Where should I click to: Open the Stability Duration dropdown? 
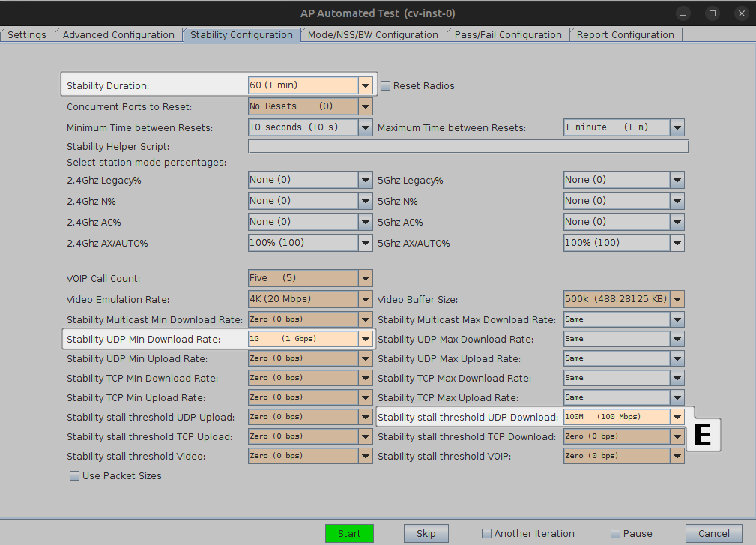point(365,85)
